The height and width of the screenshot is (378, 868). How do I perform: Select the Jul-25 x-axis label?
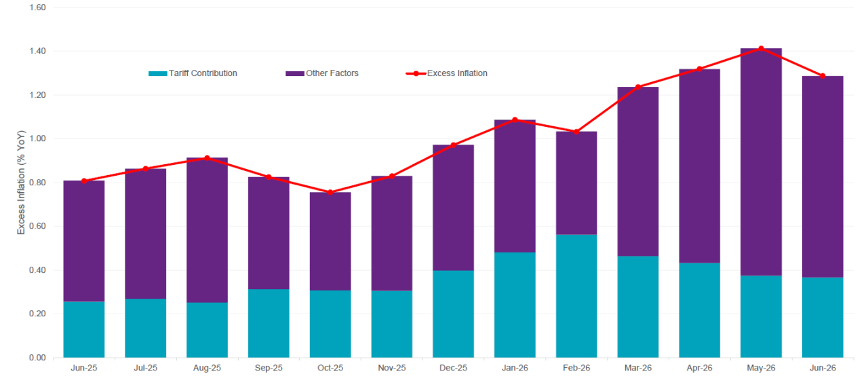pyautogui.click(x=145, y=368)
